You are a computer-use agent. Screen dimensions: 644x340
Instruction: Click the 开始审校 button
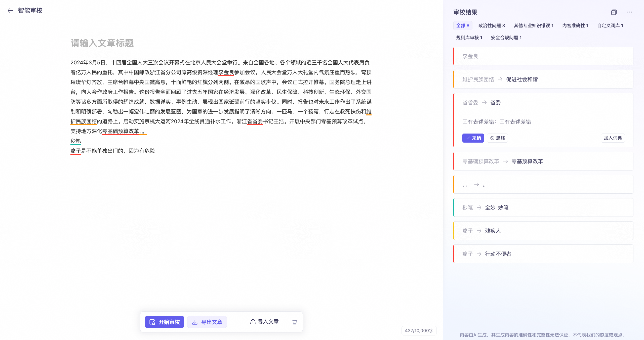[x=165, y=322]
